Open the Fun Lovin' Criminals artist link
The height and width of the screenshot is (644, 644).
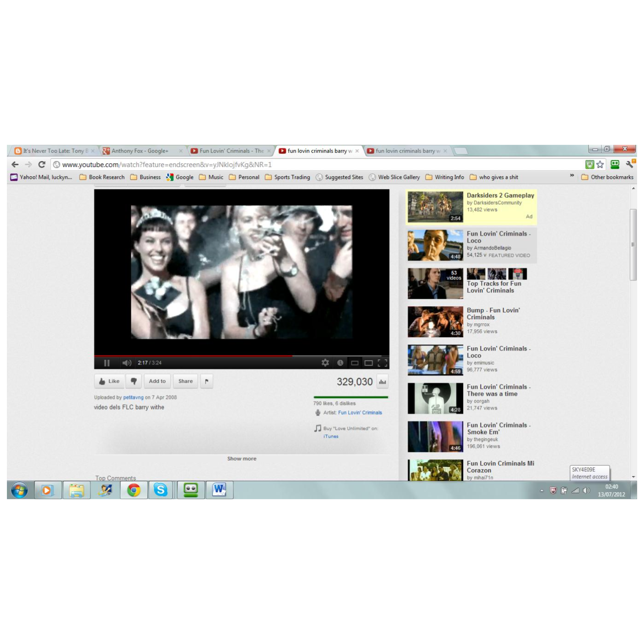[360, 413]
